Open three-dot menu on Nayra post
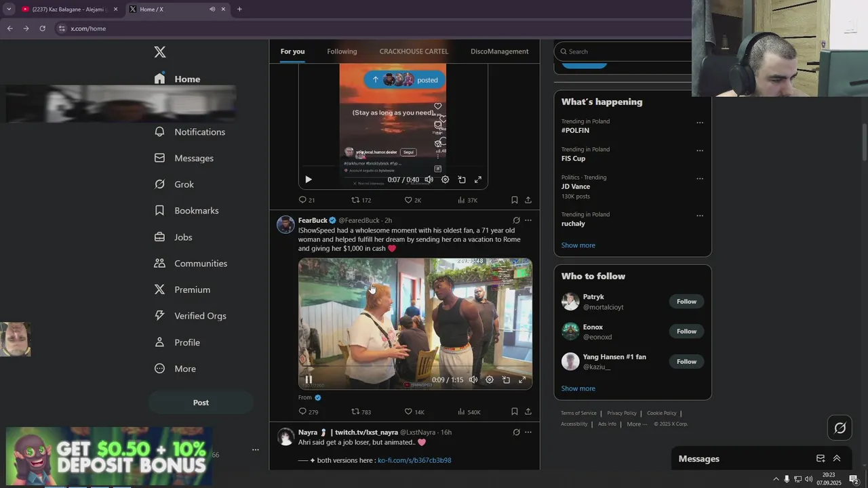This screenshot has height=488, width=868. (x=528, y=432)
